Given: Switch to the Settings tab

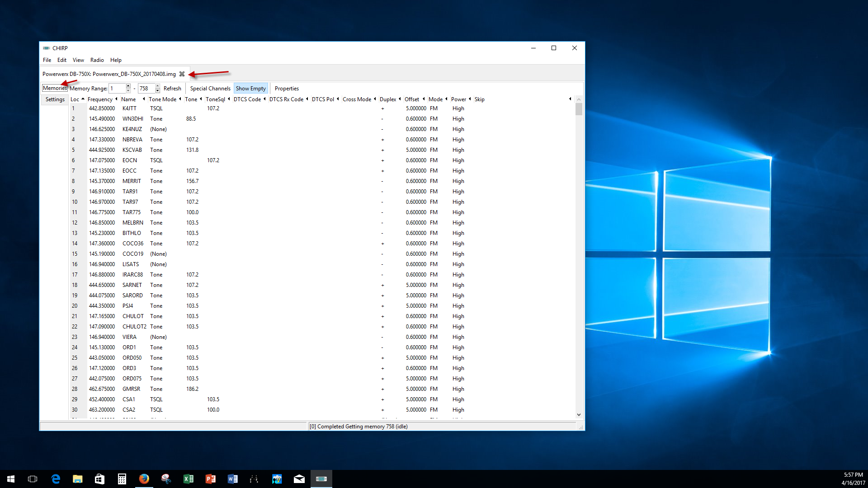Looking at the screenshot, I should pos(55,99).
